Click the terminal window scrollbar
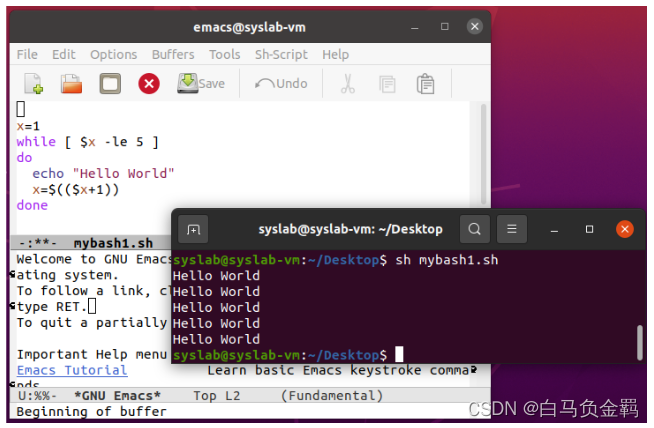654x428 pixels. pos(640,343)
